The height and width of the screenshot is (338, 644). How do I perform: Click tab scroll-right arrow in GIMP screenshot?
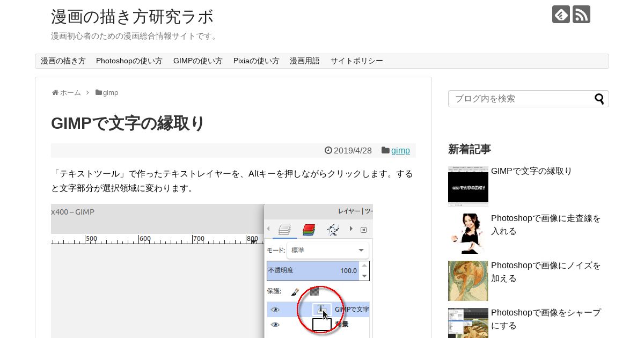pyautogui.click(x=352, y=229)
